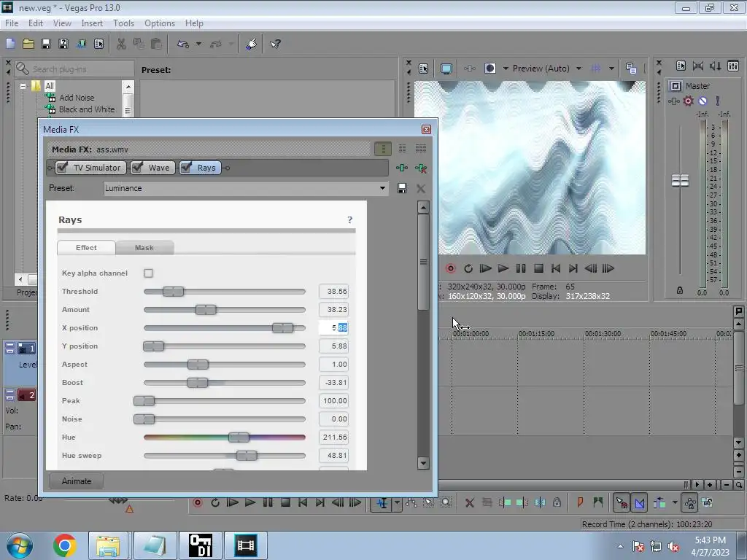Click the Plug-In Chain icon in Media FX
The width and height of the screenshot is (747, 560).
[x=402, y=168]
